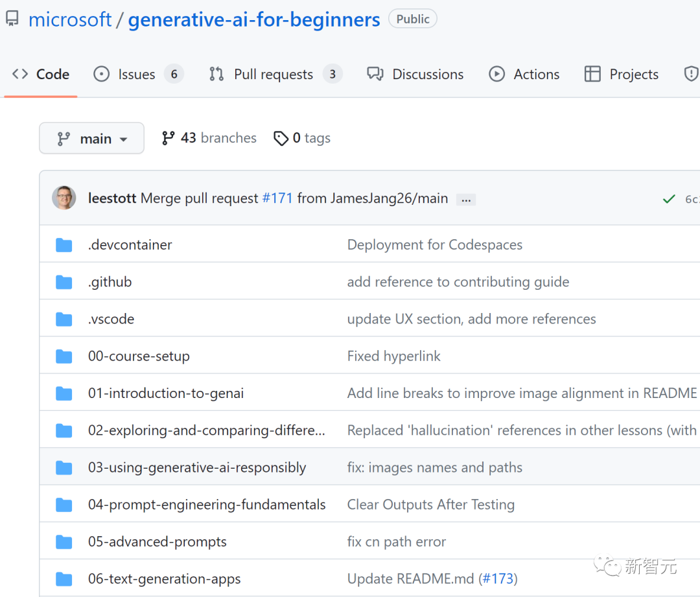Click the branch icon beside 43 branches
The width and height of the screenshot is (700, 597).
(x=169, y=138)
